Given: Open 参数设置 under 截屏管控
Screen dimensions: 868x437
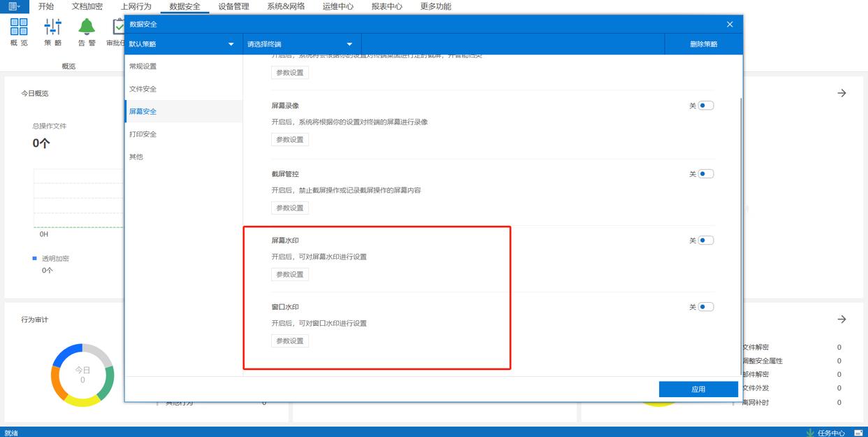Looking at the screenshot, I should pos(290,208).
